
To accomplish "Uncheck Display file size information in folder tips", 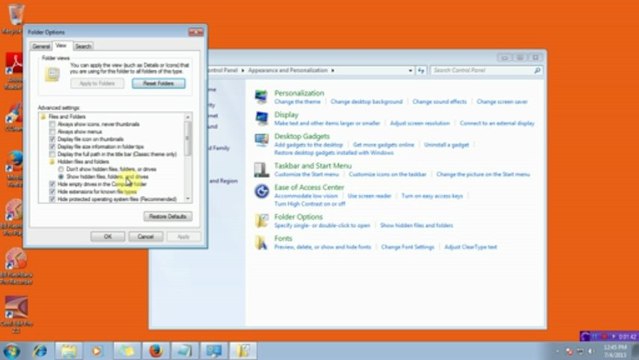I will (x=52, y=146).
